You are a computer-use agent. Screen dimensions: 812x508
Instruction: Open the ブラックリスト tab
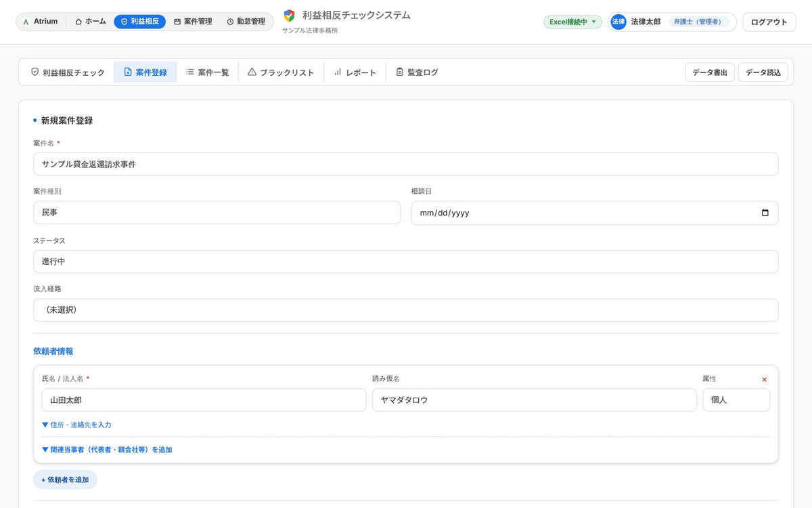coord(281,72)
